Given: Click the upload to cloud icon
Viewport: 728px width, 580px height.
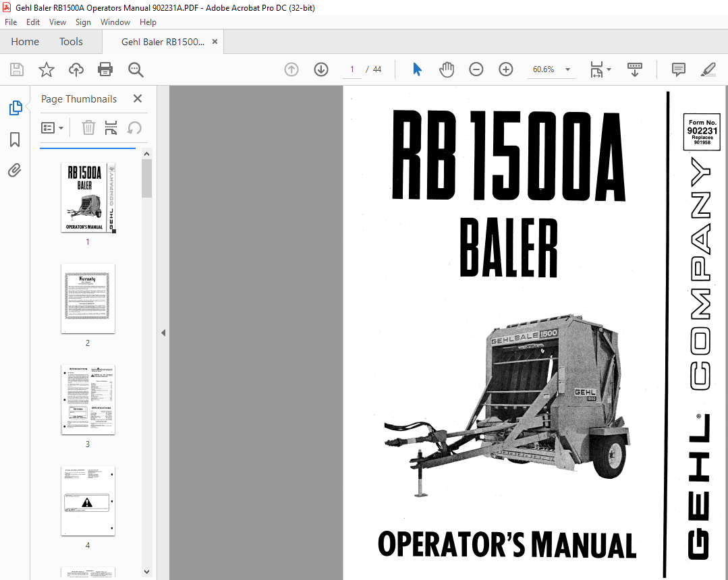Looking at the screenshot, I should 76,69.
